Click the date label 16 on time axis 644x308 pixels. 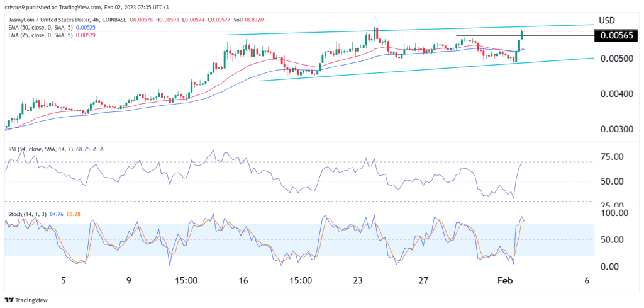(243, 280)
